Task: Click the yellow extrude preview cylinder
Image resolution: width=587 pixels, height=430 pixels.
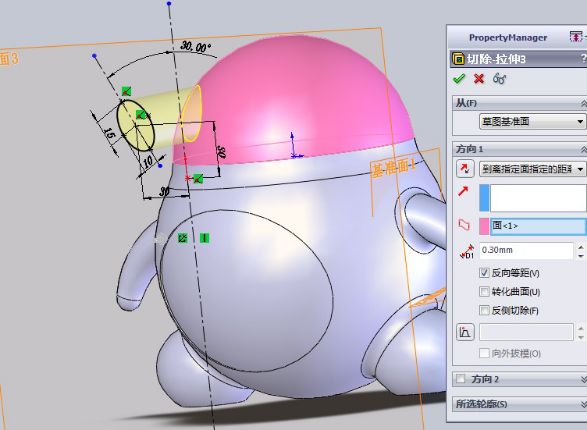Action: (x=165, y=118)
